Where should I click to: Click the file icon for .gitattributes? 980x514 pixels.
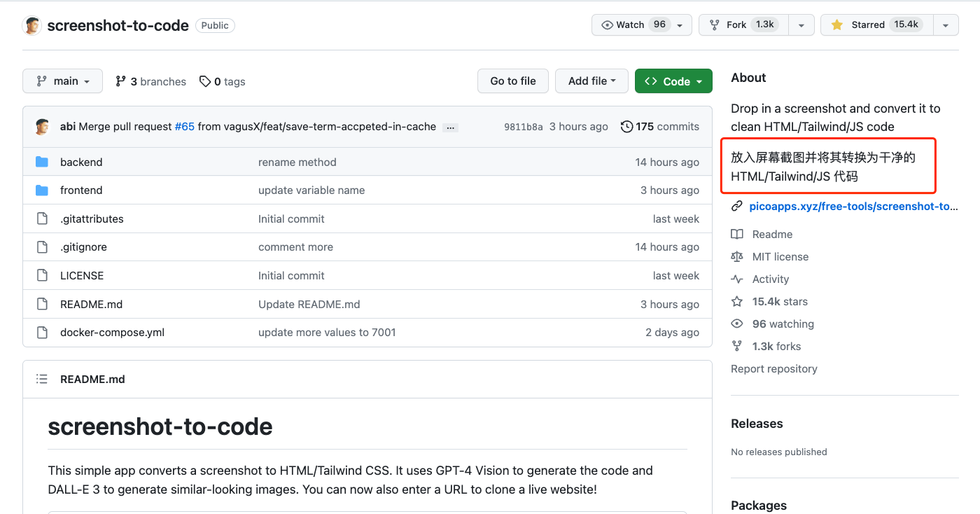coord(42,219)
